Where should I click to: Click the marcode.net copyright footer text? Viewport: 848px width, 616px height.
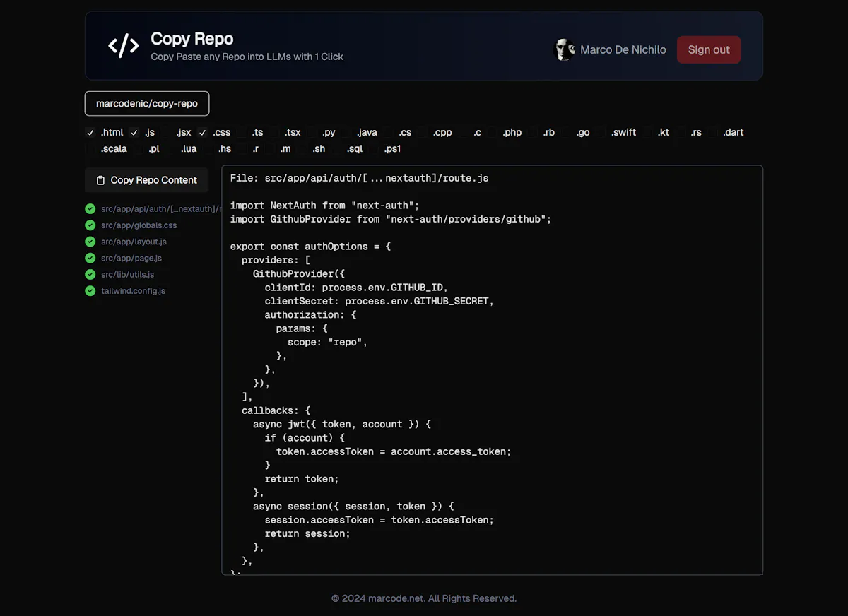[424, 598]
